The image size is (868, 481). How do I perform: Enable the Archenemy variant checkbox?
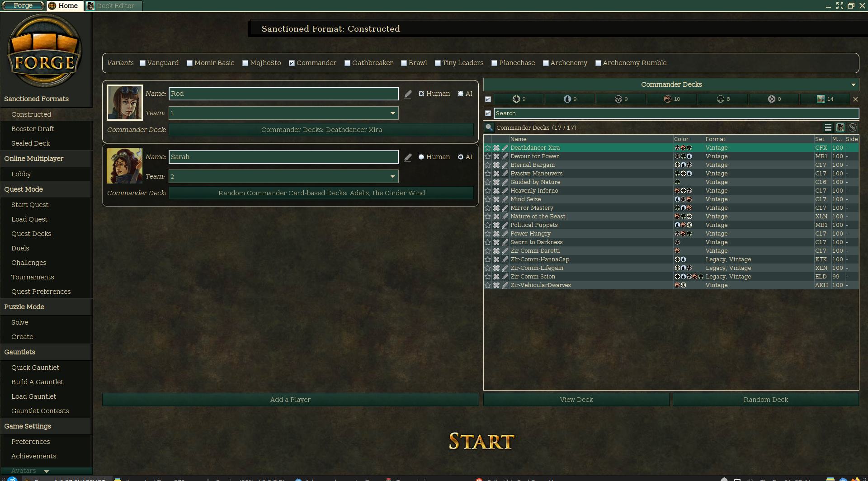click(546, 63)
